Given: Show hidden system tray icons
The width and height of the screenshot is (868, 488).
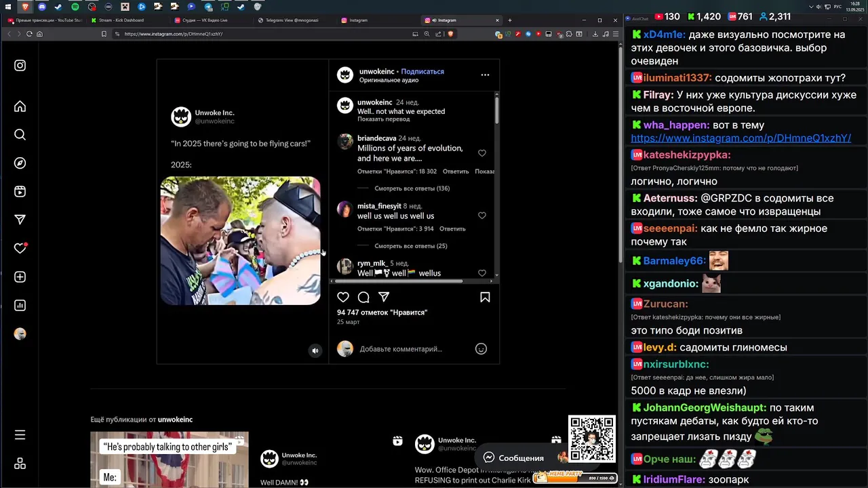Looking at the screenshot, I should pos(811,6).
